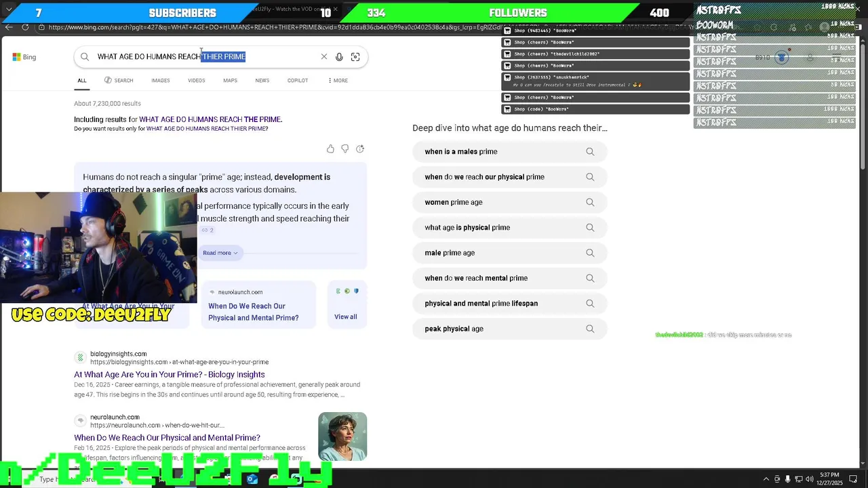Click the View all sources card

(x=347, y=305)
